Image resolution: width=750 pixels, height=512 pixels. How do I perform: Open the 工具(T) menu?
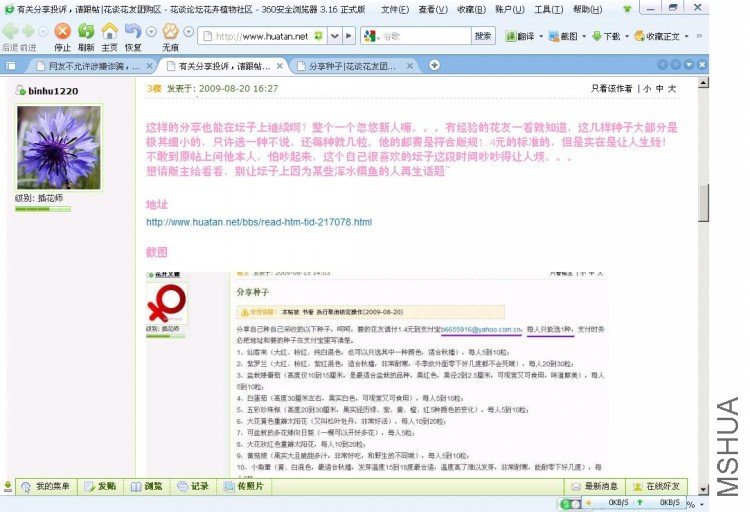548,9
